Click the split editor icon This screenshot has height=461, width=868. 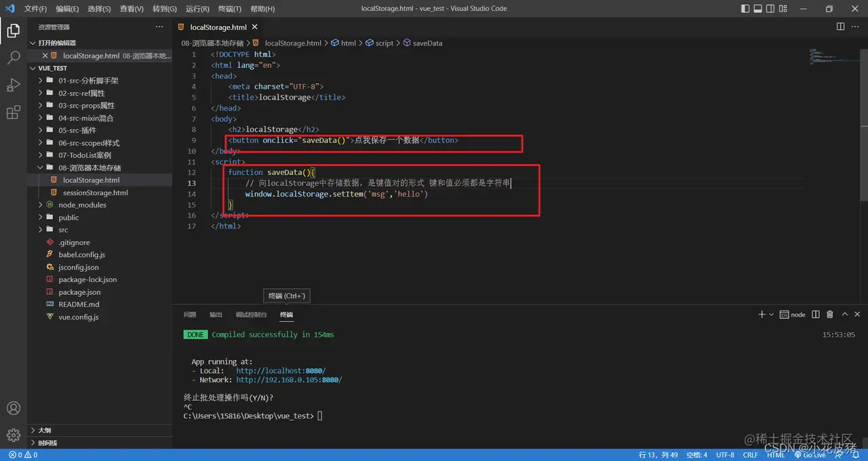pyautogui.click(x=840, y=26)
